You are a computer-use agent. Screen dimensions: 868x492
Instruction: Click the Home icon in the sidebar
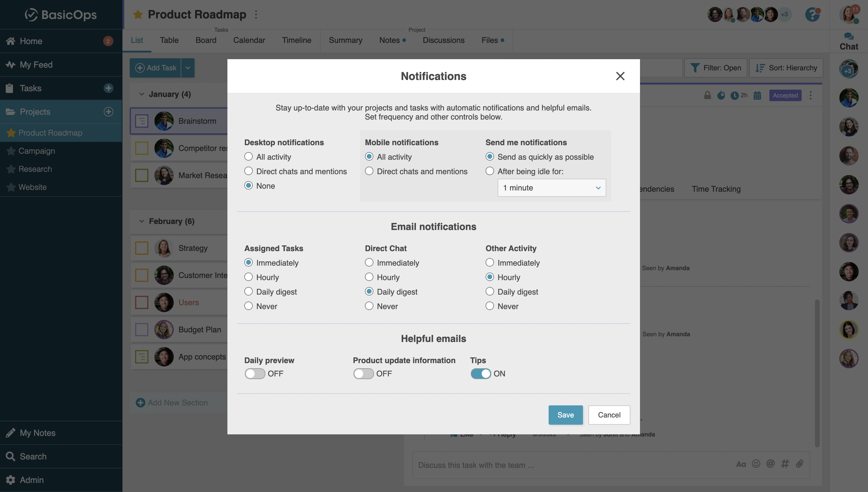pyautogui.click(x=11, y=41)
